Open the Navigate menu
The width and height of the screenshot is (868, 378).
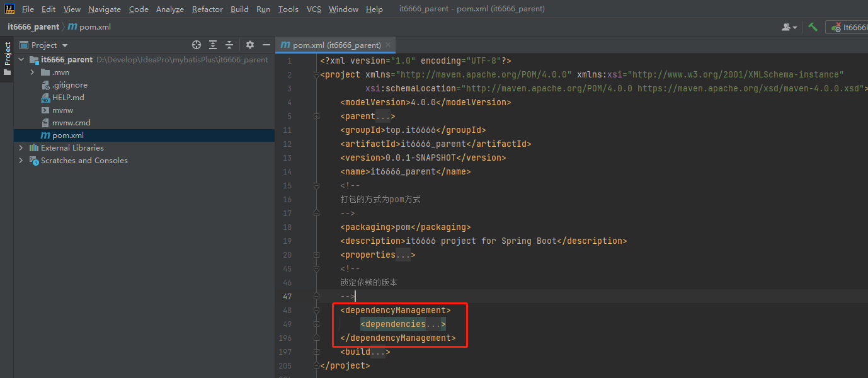[x=105, y=9]
